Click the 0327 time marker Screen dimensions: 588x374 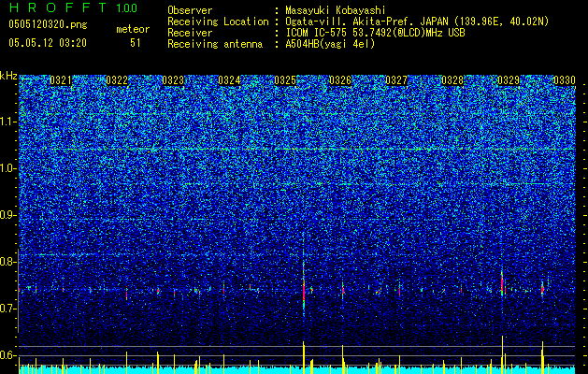[396, 80]
